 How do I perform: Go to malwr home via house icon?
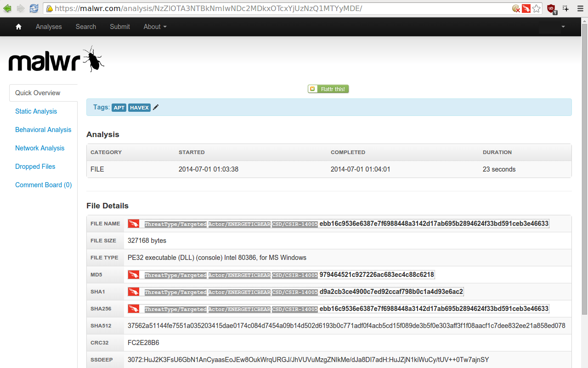(18, 27)
